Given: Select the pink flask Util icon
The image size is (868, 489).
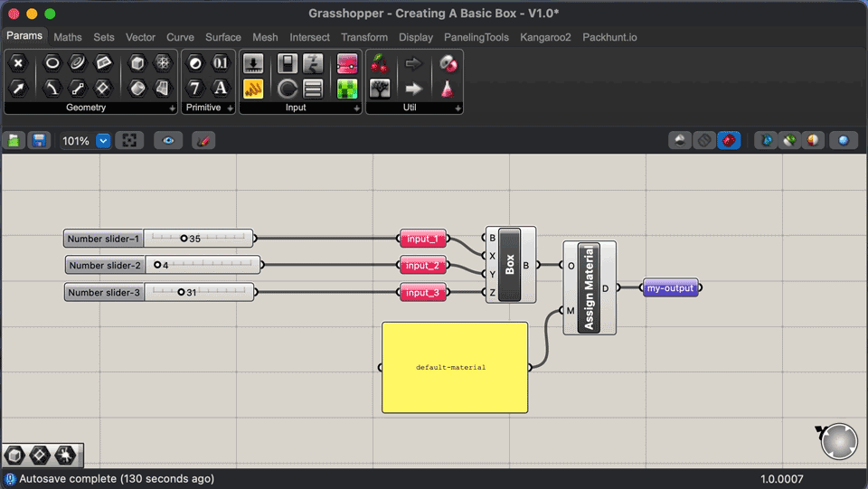Looking at the screenshot, I should (x=448, y=89).
